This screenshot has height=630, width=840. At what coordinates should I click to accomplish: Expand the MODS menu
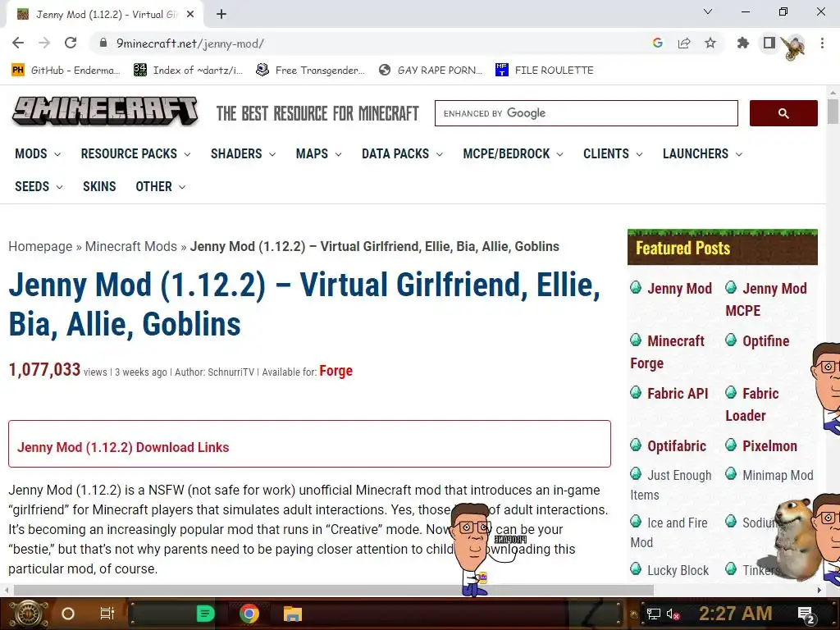pyautogui.click(x=38, y=153)
